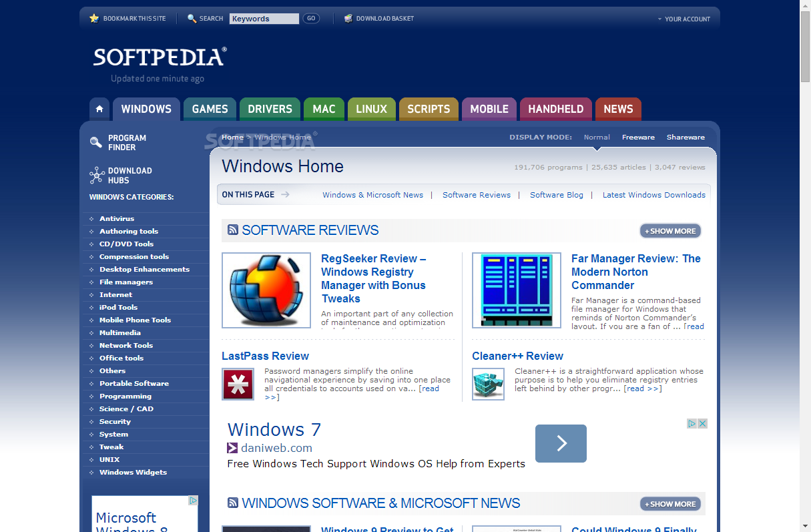
Task: Click Bookmark This Site link
Action: (x=134, y=19)
